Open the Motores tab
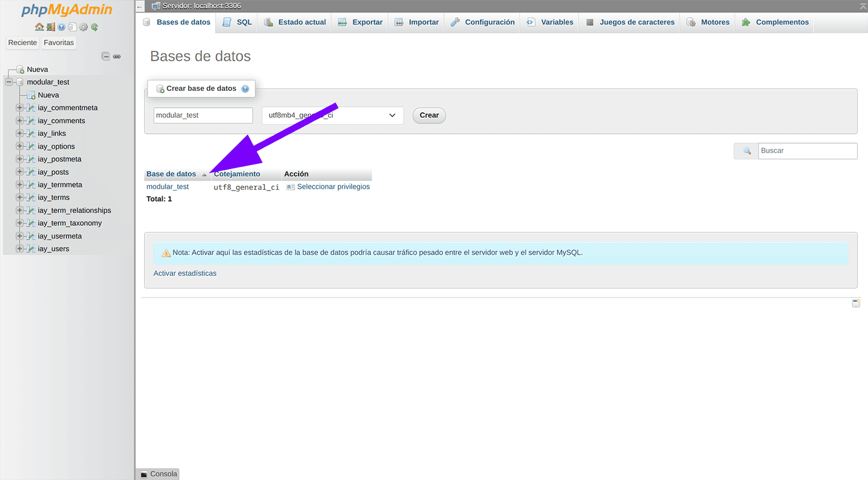The width and height of the screenshot is (868, 480). [708, 23]
